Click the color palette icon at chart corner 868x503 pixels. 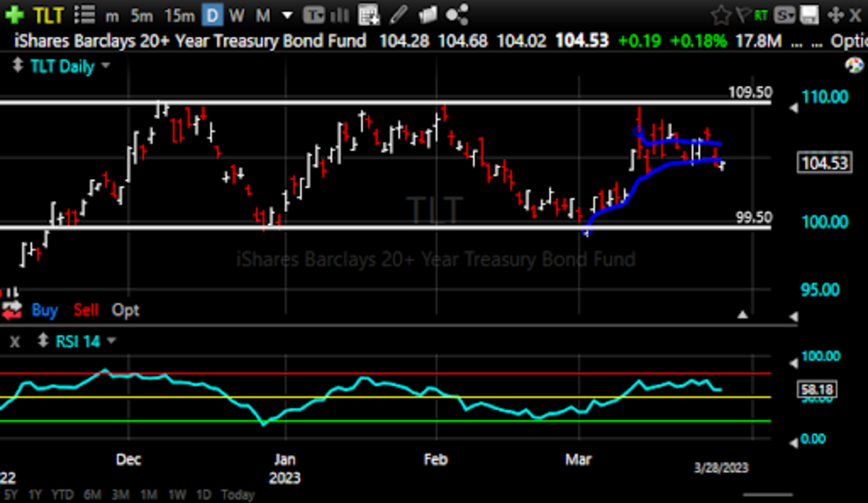click(854, 66)
